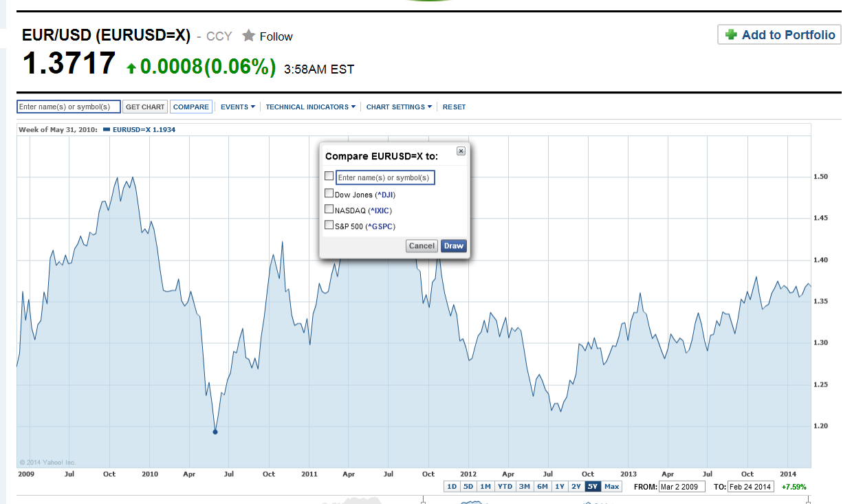The height and width of the screenshot is (504, 852).
Task: Select the S&P 500 comparison checkbox
Action: pos(329,225)
